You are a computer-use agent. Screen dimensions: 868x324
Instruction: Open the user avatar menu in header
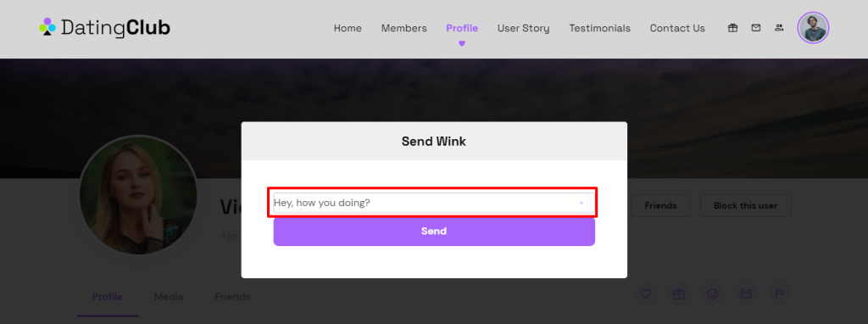(813, 28)
